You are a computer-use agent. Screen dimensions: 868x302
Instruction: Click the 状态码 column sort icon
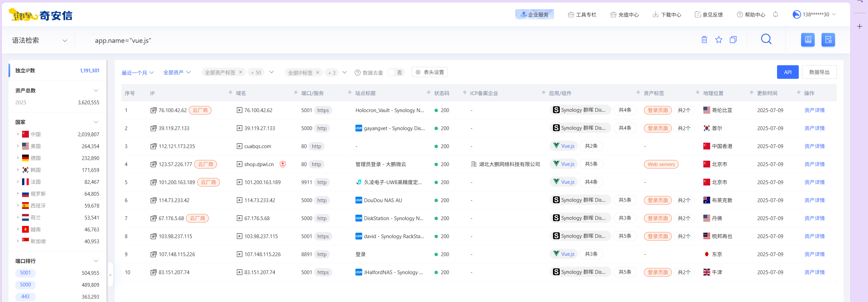click(465, 92)
